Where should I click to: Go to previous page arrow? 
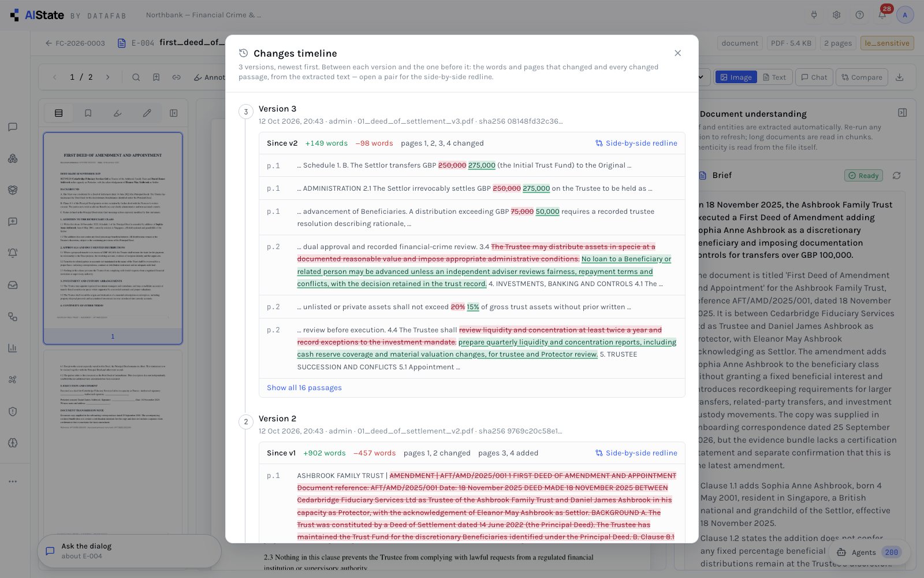point(55,77)
